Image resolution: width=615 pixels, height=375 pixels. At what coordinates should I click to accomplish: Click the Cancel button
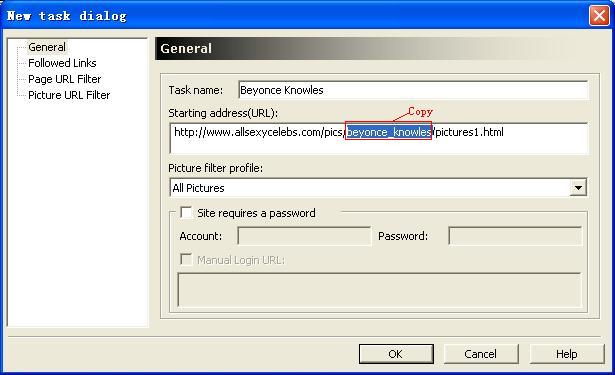point(481,354)
